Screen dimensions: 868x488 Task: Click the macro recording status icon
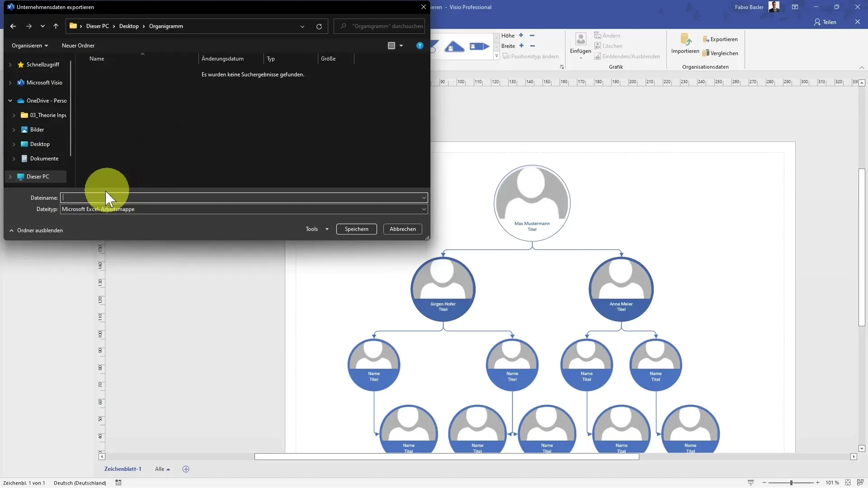118,483
